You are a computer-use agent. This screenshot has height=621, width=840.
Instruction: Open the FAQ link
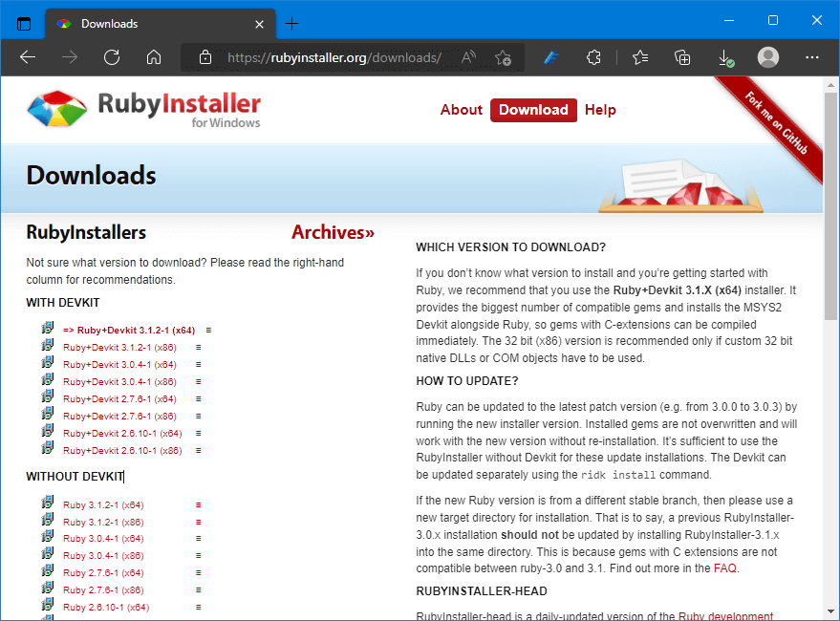point(725,568)
